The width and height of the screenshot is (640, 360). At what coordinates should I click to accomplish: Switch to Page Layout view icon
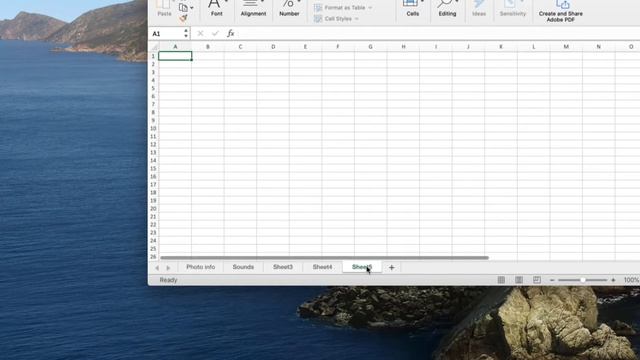click(519, 280)
